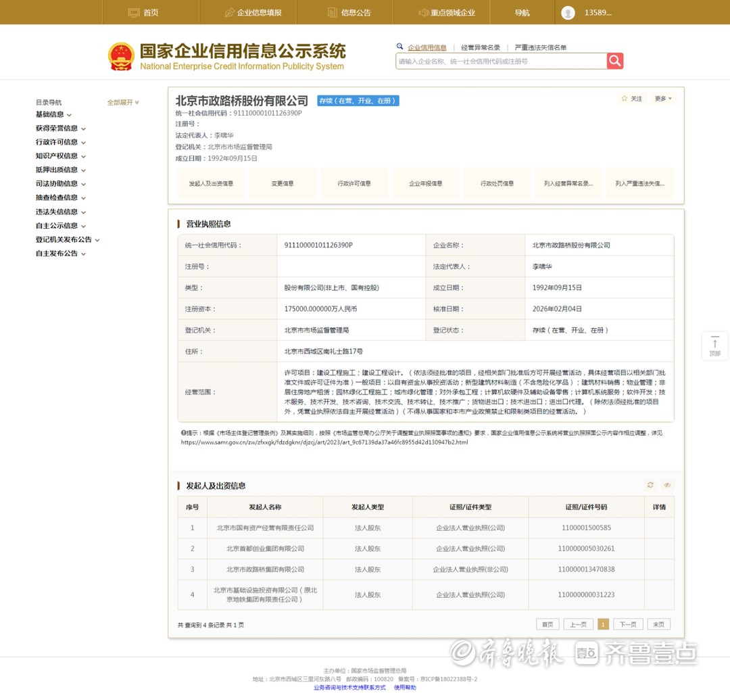Expand 知识产权信息 in directory navigation
Image resolution: width=730 pixels, height=700 pixels.
61,156
